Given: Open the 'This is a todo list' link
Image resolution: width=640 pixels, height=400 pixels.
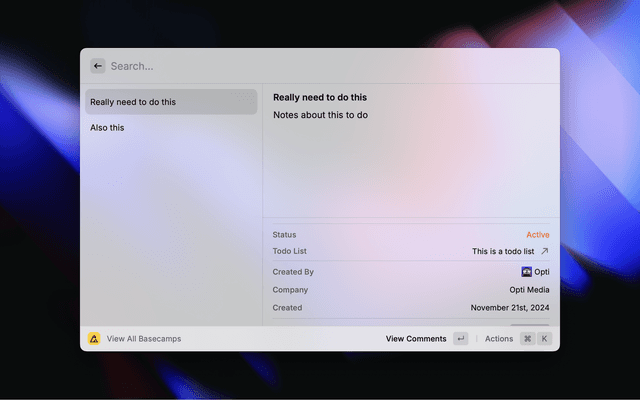Looking at the screenshot, I should click(x=503, y=252).
